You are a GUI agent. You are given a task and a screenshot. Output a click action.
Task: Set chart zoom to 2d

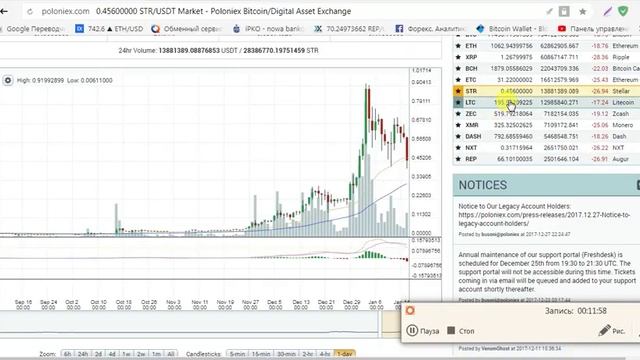[98, 354]
